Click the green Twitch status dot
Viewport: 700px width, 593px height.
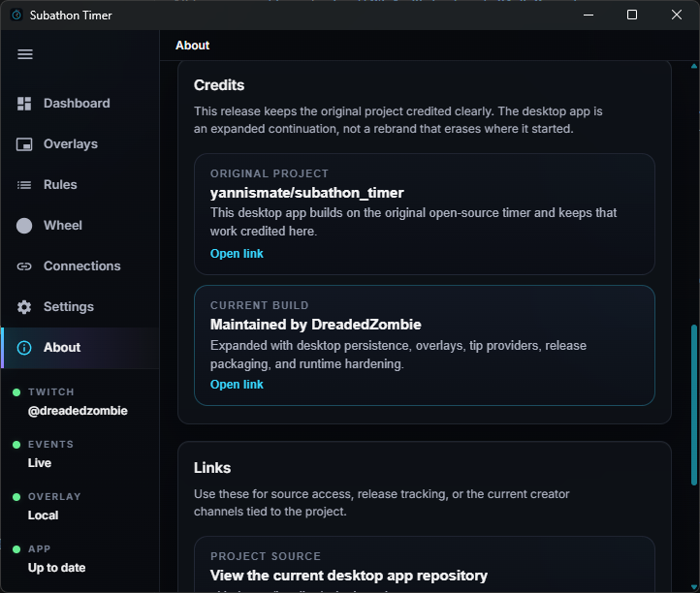coord(16,392)
